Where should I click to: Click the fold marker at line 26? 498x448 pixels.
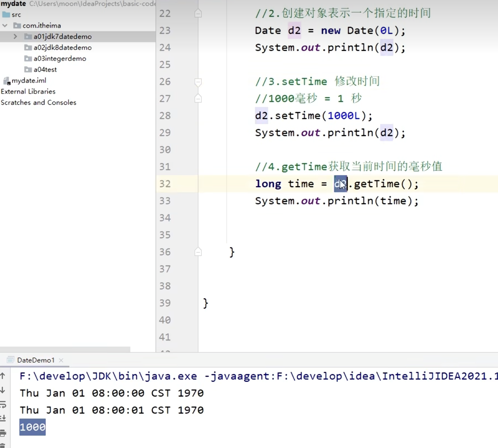[x=198, y=82]
